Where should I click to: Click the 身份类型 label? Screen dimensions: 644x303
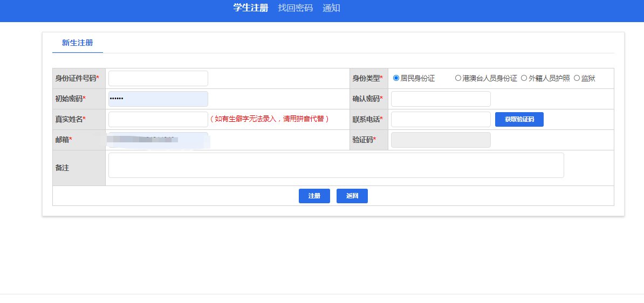368,78
